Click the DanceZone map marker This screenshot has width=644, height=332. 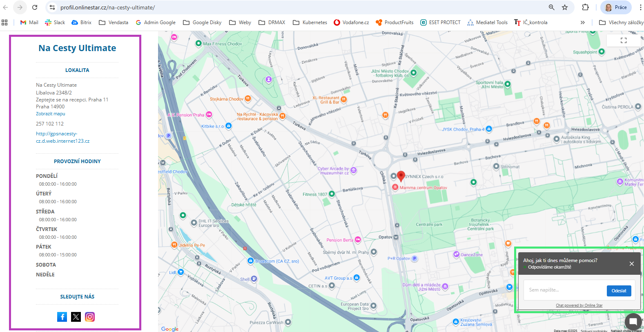pos(456,254)
